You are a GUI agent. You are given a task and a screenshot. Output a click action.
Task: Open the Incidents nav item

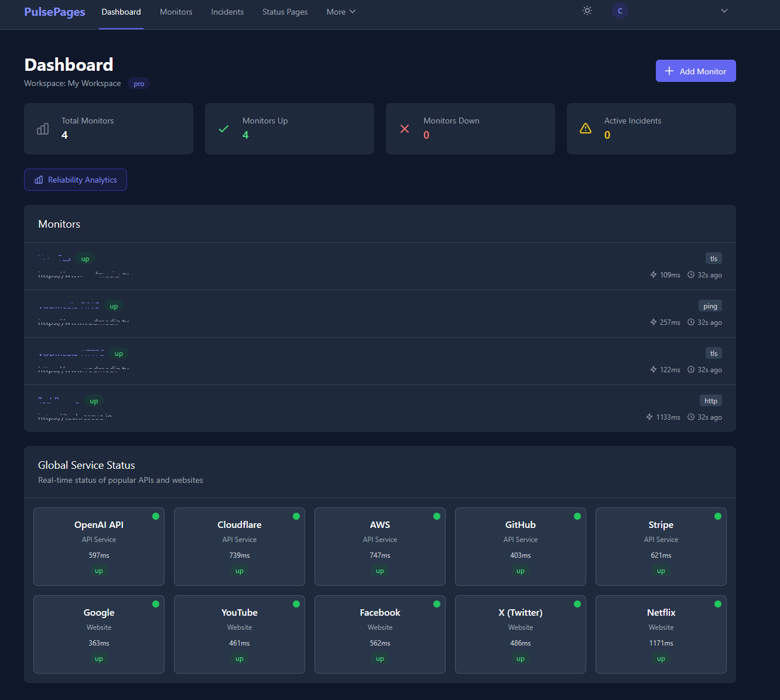tap(227, 12)
